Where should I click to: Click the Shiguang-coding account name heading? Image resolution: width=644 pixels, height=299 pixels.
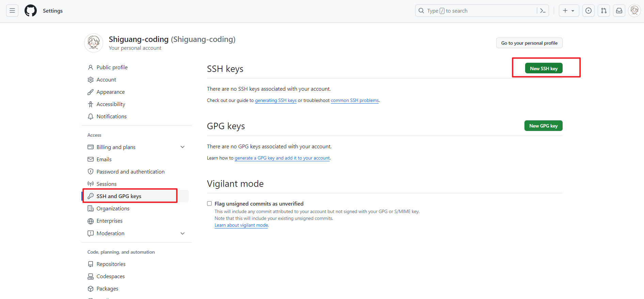[172, 39]
